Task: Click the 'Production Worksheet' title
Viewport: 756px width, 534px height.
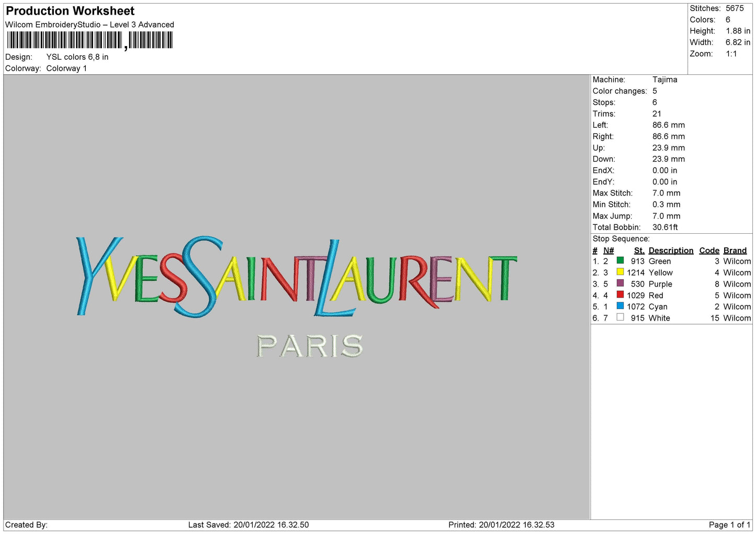Action: pos(70,11)
